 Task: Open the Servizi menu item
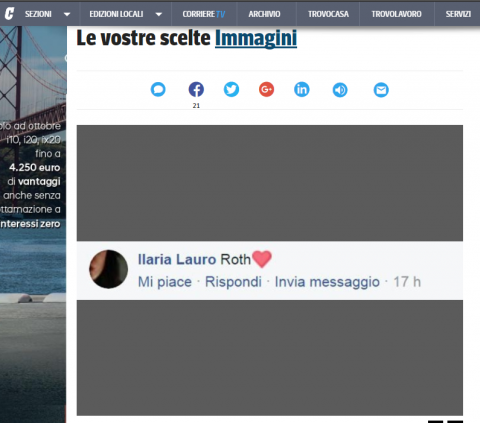tap(458, 14)
